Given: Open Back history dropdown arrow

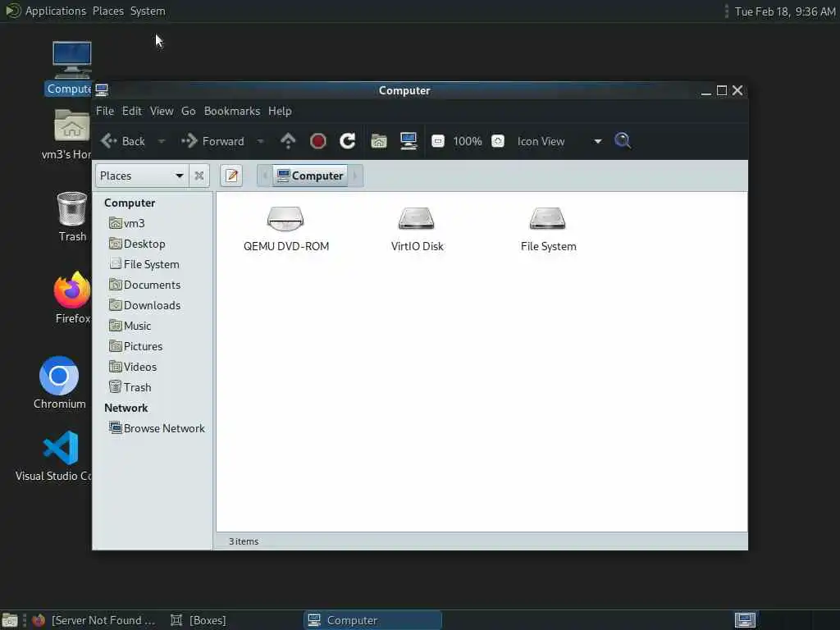Looking at the screenshot, I should [162, 141].
